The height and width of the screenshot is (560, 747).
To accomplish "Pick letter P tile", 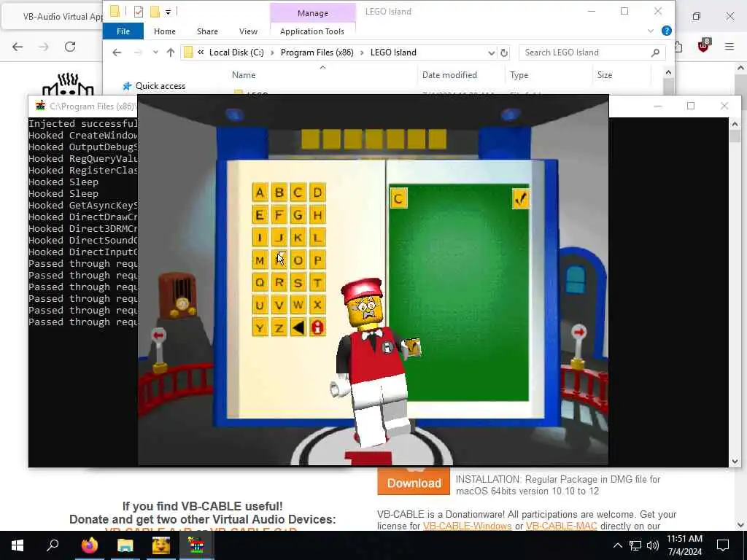I will tap(317, 260).
